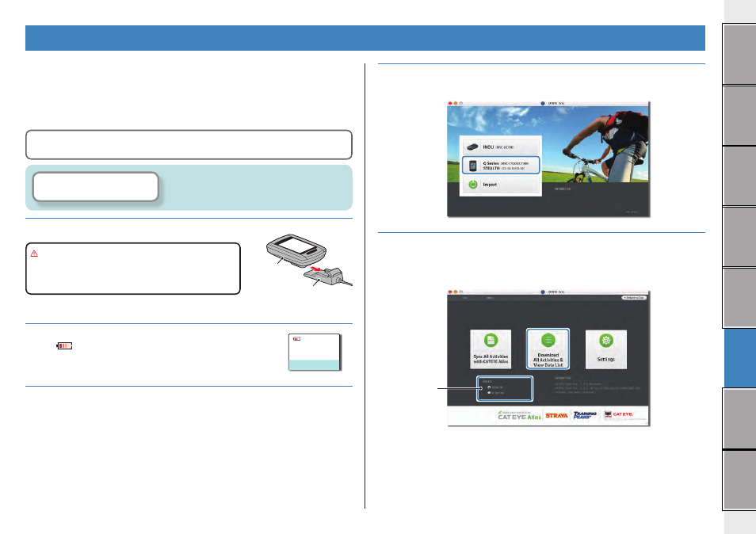Click the TrainingPeaks logo
Viewport: 756px width, 534px height.
[x=585, y=415]
